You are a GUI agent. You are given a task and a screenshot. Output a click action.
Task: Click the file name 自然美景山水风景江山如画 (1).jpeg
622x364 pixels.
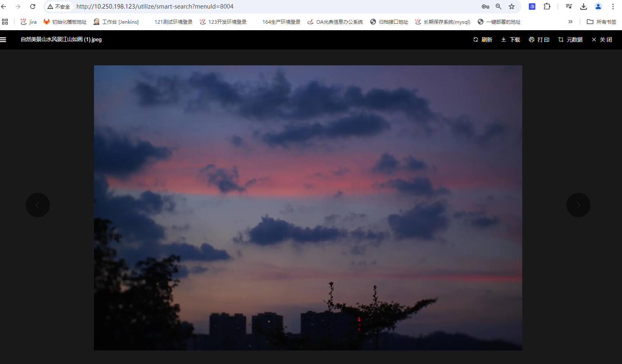click(61, 40)
